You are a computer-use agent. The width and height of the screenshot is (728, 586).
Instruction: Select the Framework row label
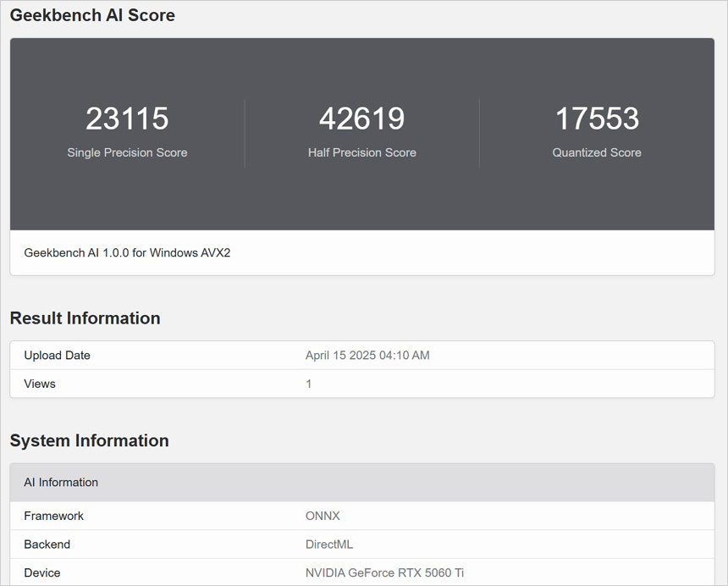click(53, 516)
